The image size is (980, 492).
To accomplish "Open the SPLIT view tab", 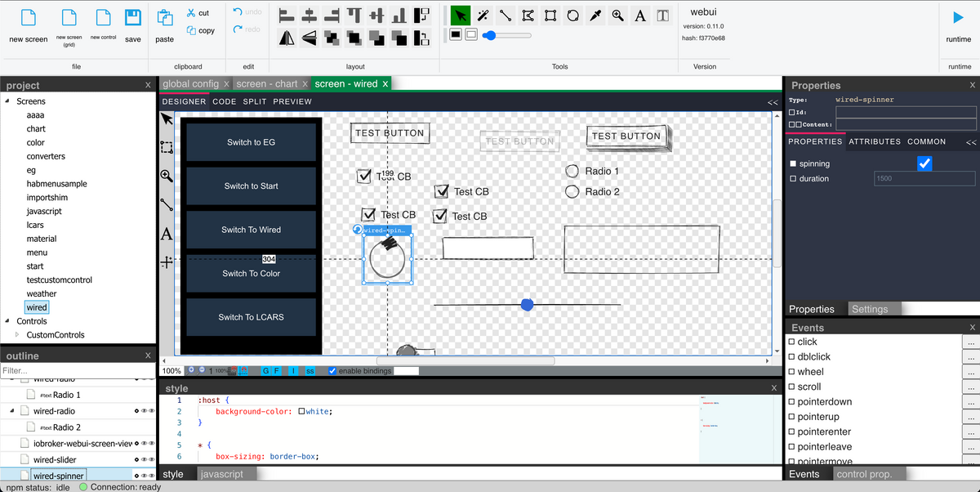I will pos(255,102).
